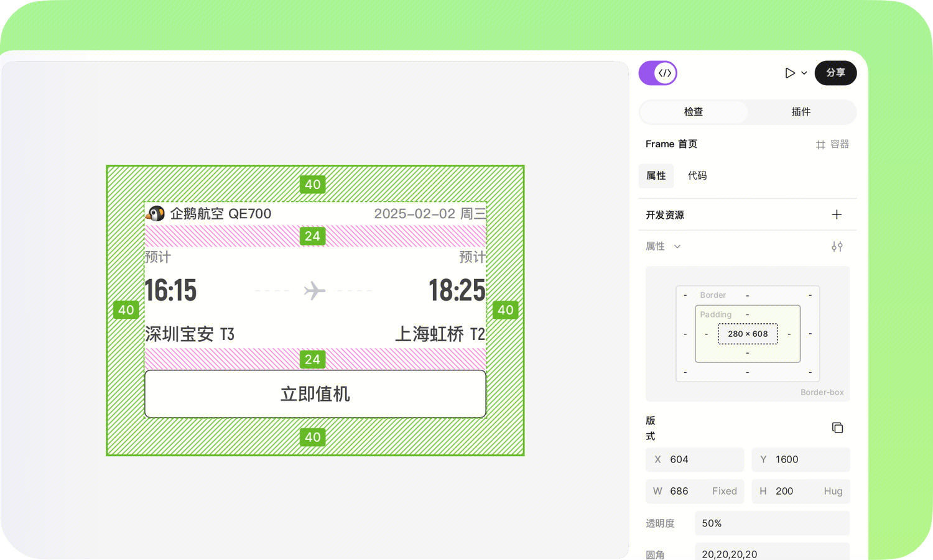Click the width field showing 686 Fixed
Viewport: 933px width, 560px height.
pyautogui.click(x=695, y=491)
